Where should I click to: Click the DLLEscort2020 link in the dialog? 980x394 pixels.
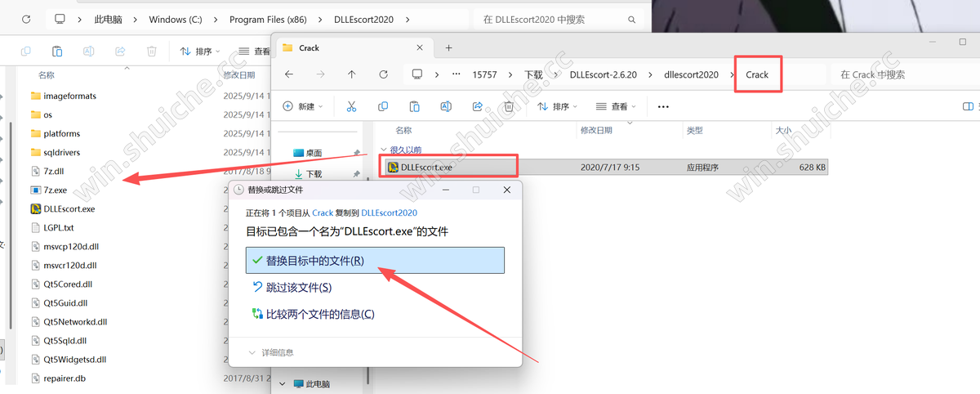pyautogui.click(x=390, y=213)
